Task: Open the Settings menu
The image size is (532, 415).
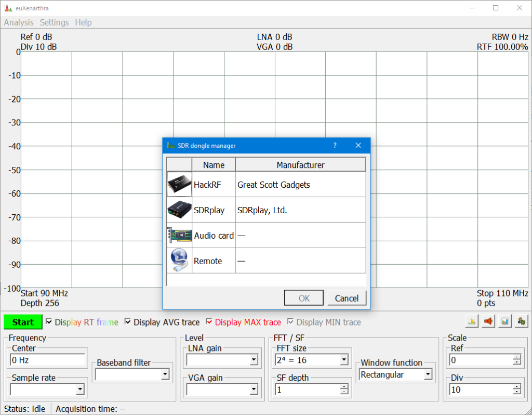Action: pos(54,22)
